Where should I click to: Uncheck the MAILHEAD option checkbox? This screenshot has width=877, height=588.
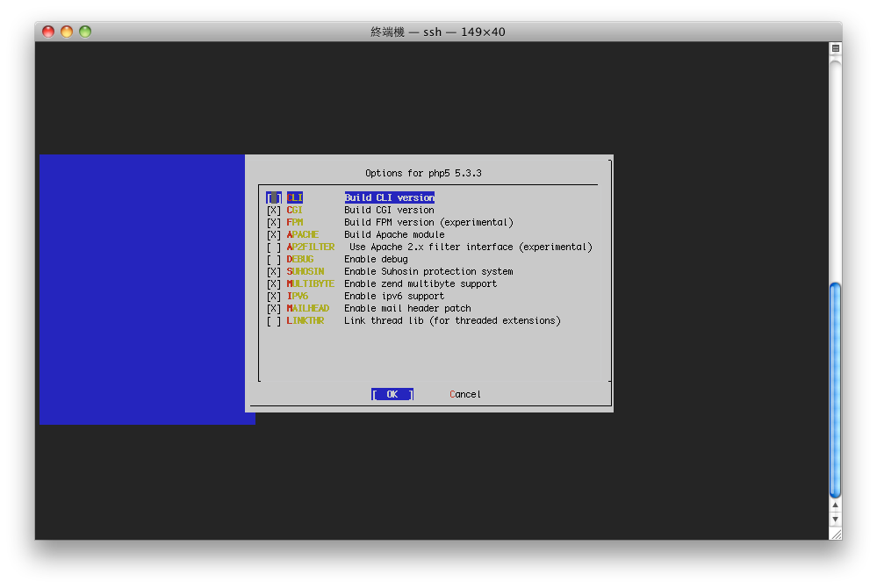pyautogui.click(x=274, y=309)
